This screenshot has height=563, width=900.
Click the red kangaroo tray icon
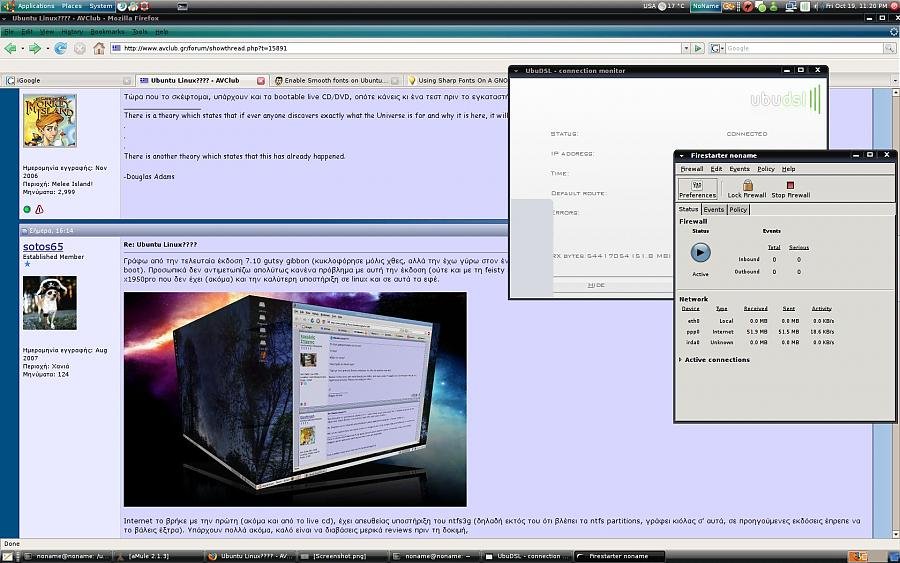coord(748,6)
